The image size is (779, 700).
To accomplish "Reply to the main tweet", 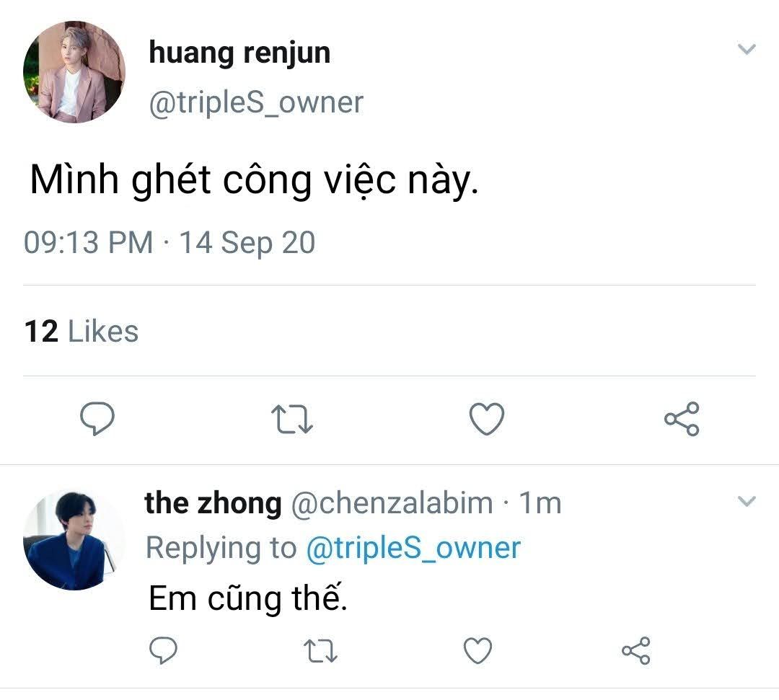I will coord(97,419).
